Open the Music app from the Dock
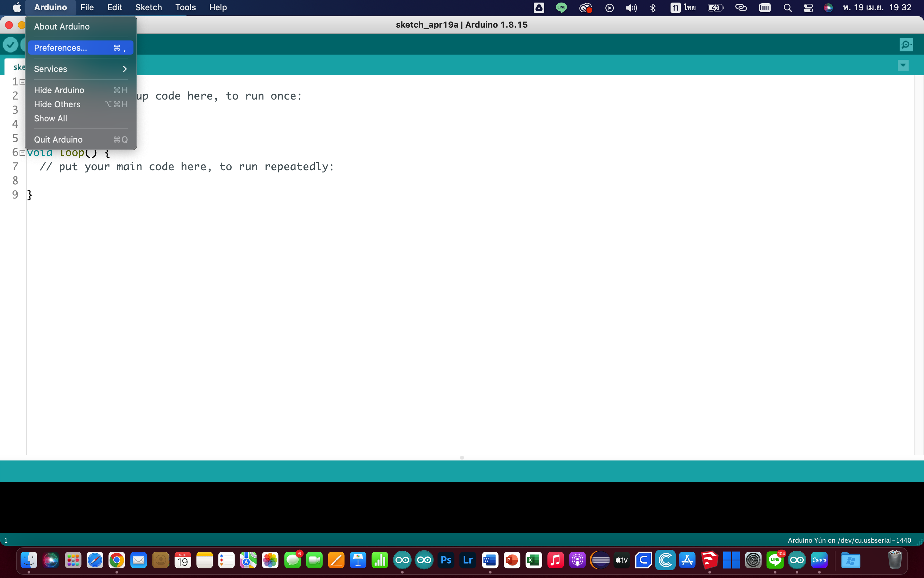Image resolution: width=924 pixels, height=578 pixels. [x=556, y=560]
